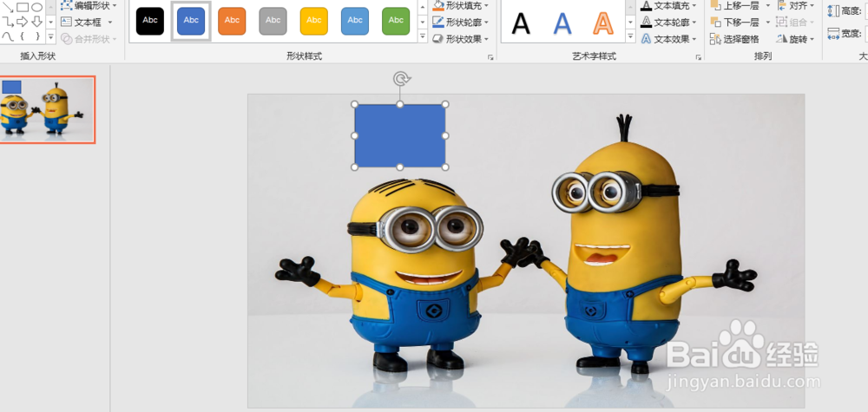The width and height of the screenshot is (868, 412).
Task: Open the 旋转 (Rotate) menu
Action: [x=796, y=39]
